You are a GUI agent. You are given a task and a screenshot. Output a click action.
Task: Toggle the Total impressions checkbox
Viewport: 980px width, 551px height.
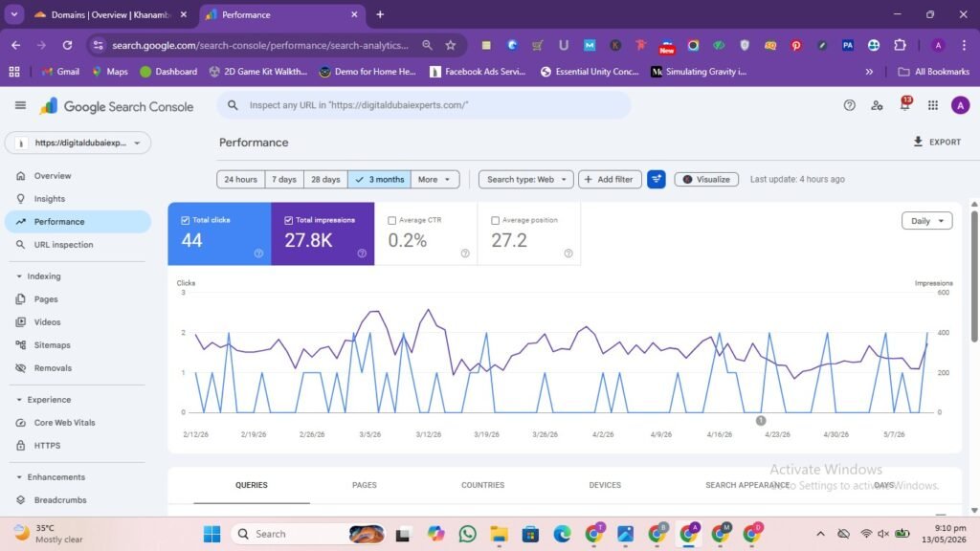tap(288, 221)
